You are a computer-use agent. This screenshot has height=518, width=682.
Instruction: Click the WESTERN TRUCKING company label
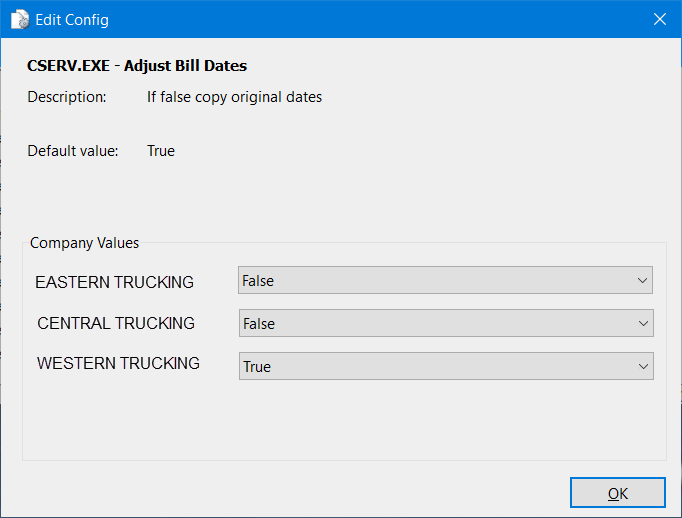pyautogui.click(x=118, y=363)
